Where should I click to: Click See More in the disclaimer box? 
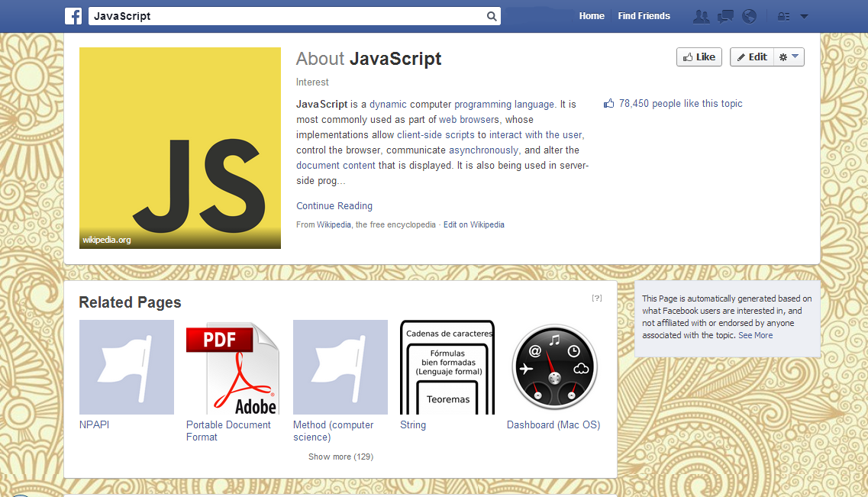pyautogui.click(x=755, y=335)
